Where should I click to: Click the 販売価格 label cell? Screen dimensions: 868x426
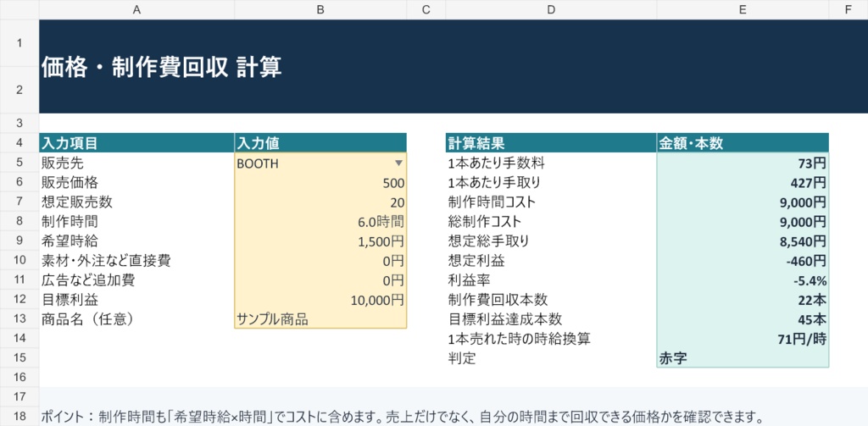136,183
